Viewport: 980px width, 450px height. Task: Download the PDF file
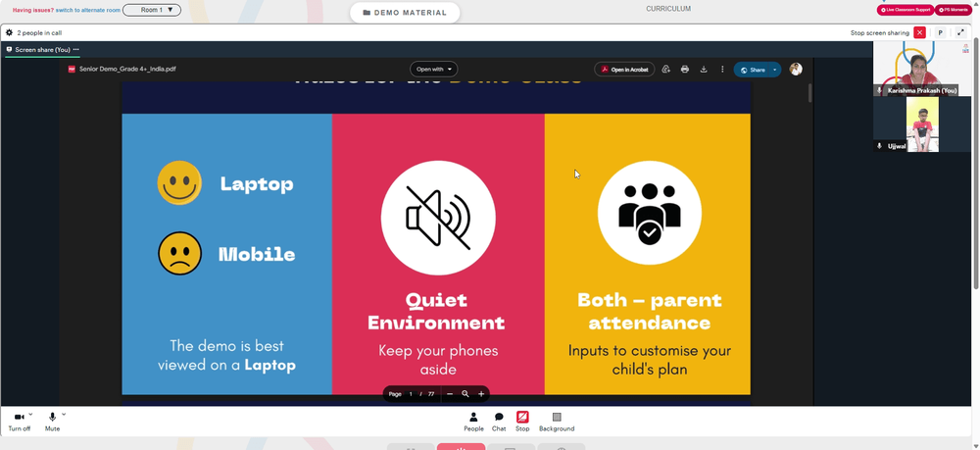[704, 70]
